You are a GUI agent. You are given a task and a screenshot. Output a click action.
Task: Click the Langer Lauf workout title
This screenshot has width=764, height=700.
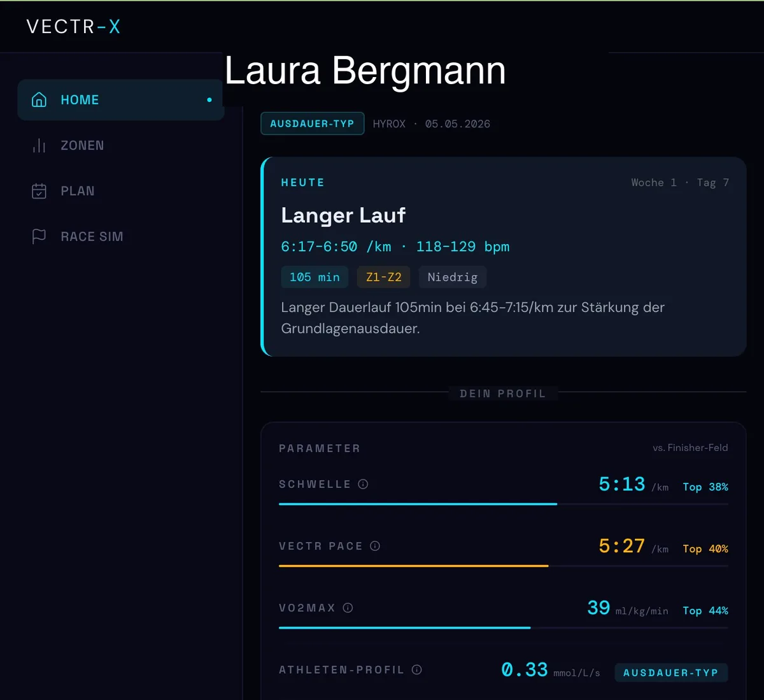pos(343,215)
